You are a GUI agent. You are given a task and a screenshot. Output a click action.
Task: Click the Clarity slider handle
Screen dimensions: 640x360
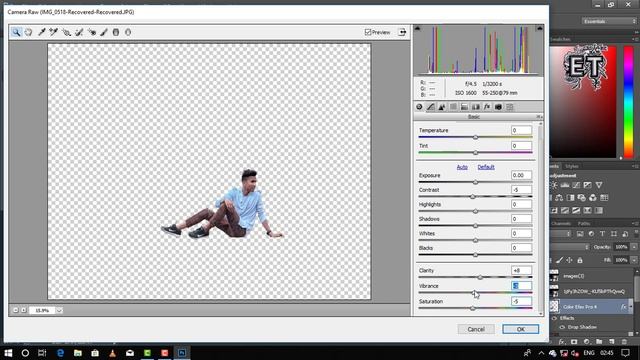(480, 277)
